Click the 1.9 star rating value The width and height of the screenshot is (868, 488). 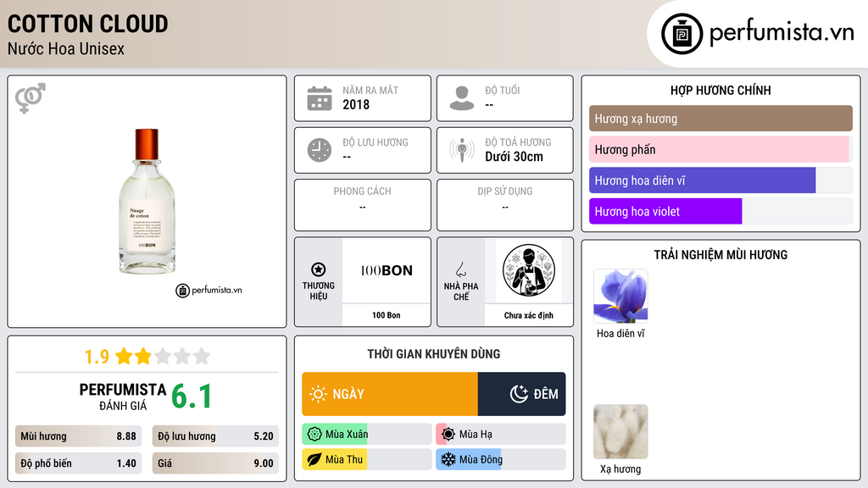[x=97, y=357]
